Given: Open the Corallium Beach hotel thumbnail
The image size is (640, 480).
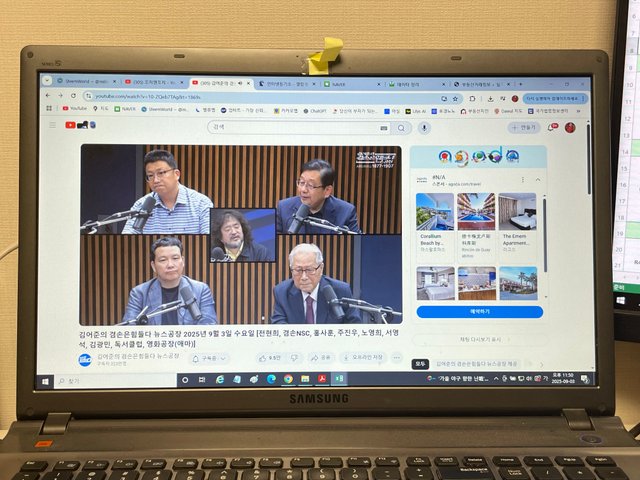Looking at the screenshot, I should (435, 212).
